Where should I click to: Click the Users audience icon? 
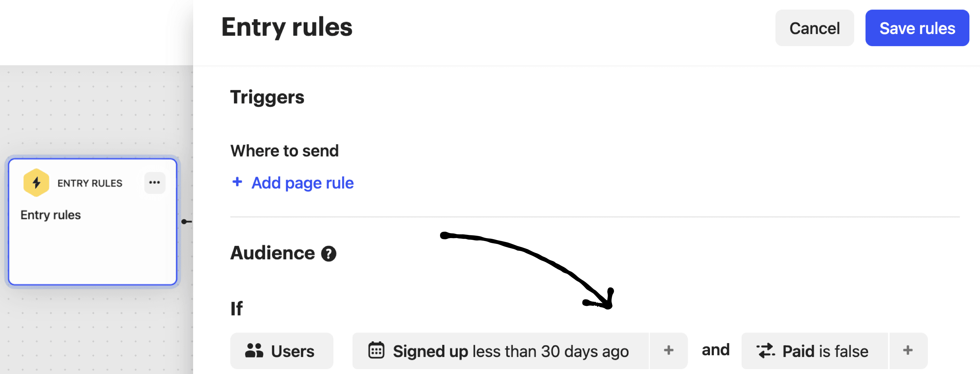[x=254, y=351]
